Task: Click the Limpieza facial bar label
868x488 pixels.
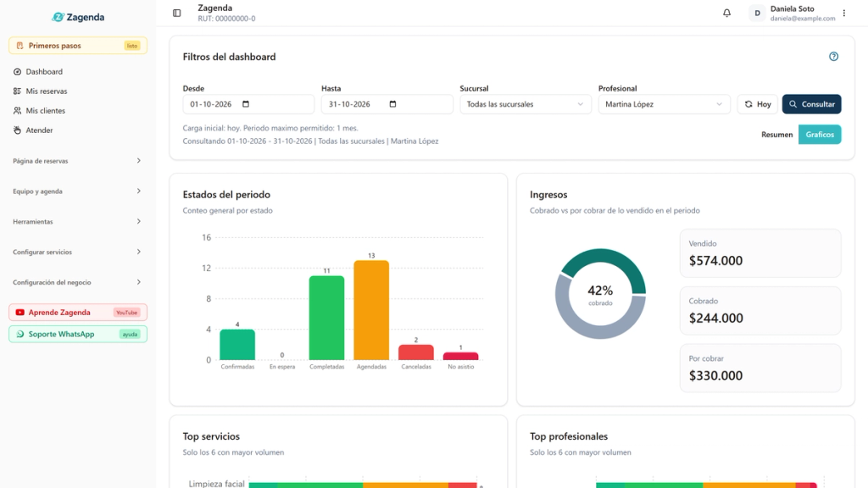Action: (x=216, y=484)
